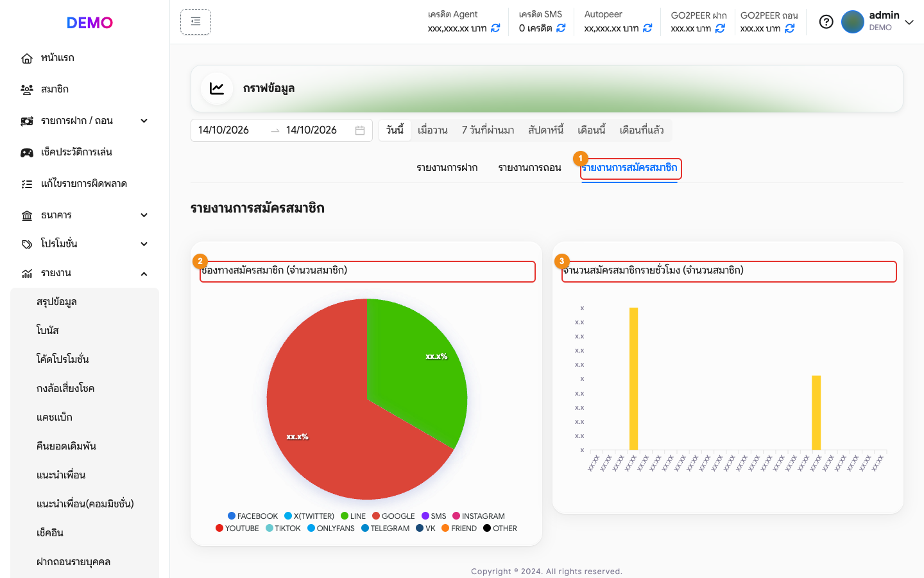Screen dimensions: 924x578
Task: Click the ธนาคาร bank icon
Action: tap(27, 216)
